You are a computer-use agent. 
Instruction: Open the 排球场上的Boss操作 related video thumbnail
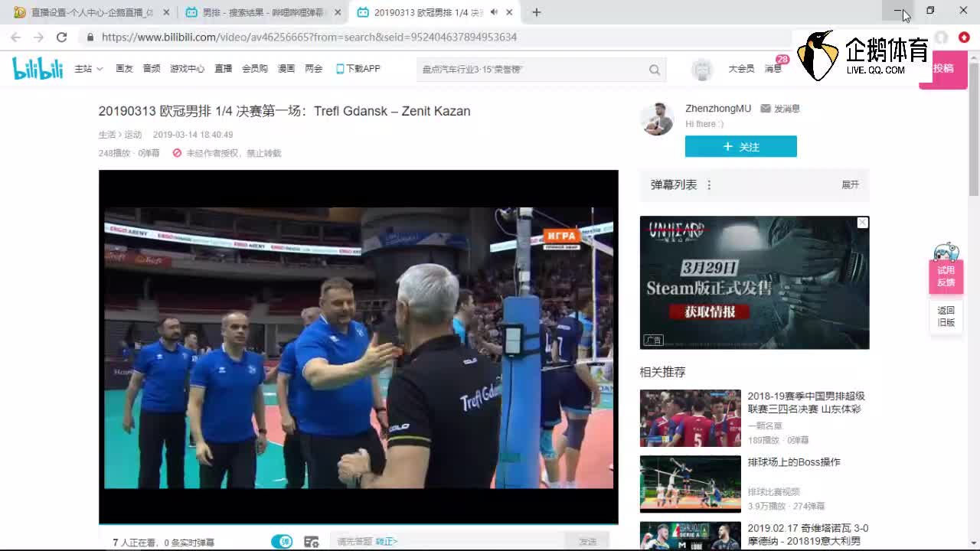690,484
